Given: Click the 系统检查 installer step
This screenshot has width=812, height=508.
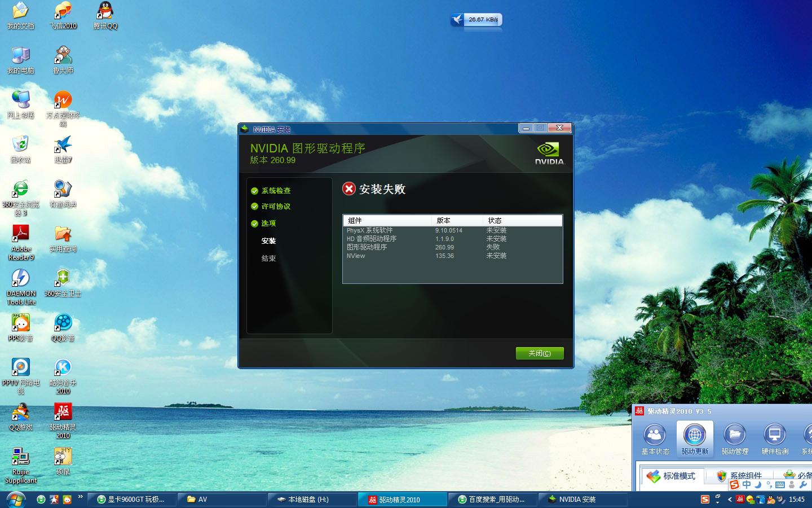Looking at the screenshot, I should pos(271,191).
